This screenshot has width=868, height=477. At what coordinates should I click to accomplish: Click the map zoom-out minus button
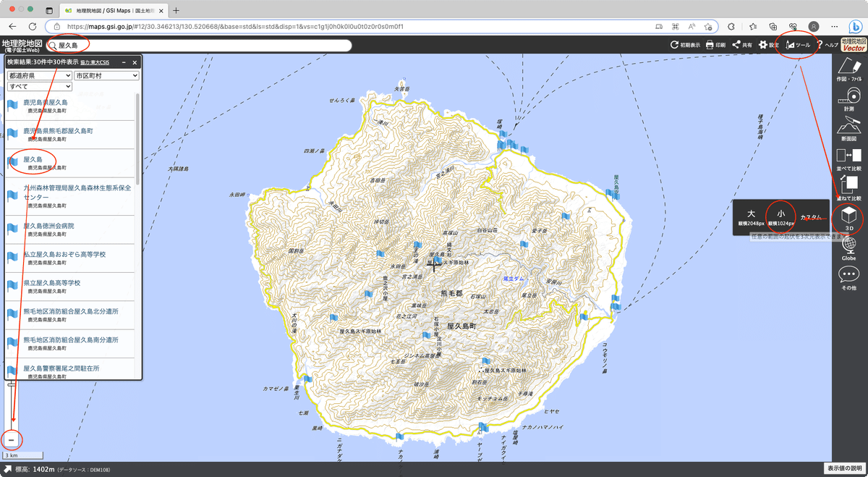[12, 439]
